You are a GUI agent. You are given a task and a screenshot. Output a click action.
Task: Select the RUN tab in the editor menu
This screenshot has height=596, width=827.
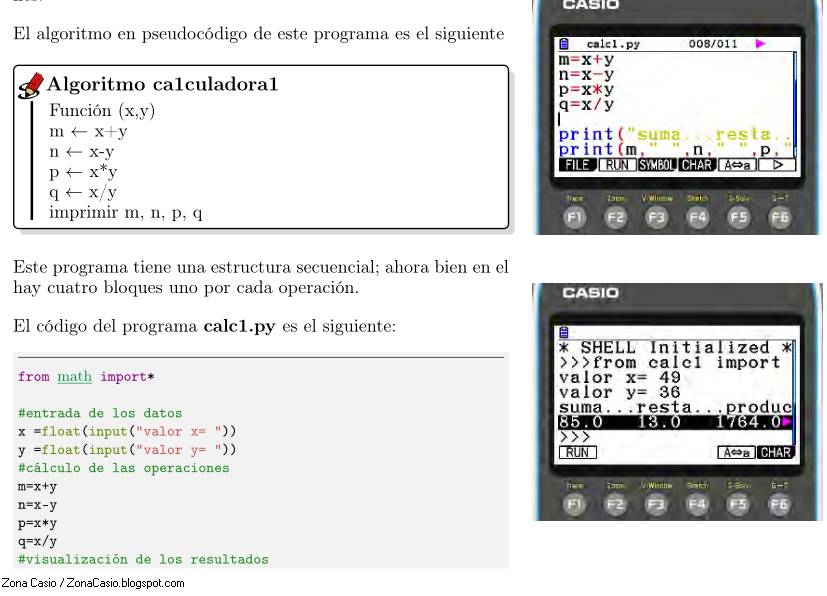tap(618, 165)
